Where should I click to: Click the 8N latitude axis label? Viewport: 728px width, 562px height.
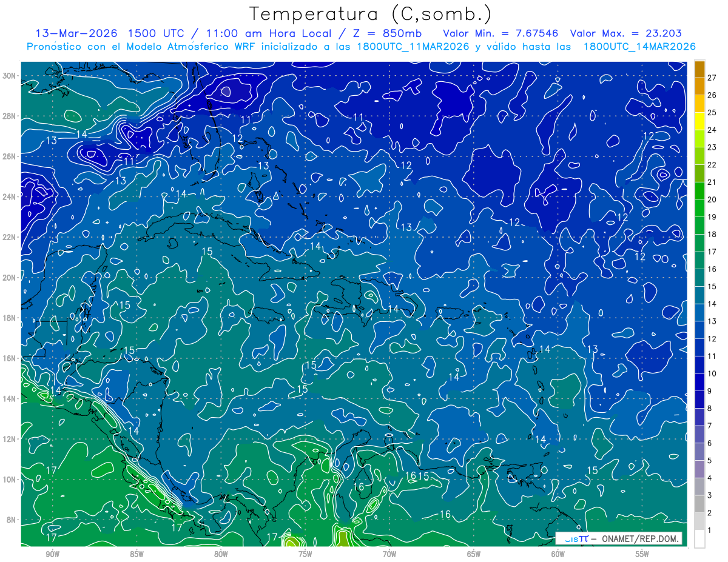pos(12,520)
